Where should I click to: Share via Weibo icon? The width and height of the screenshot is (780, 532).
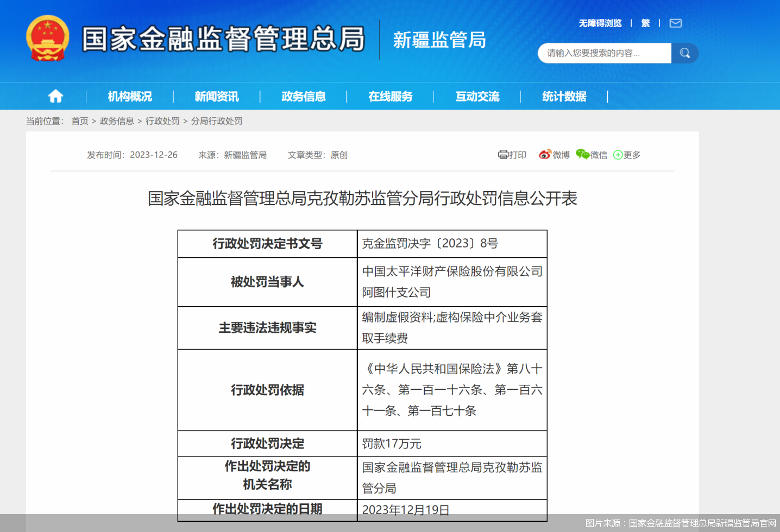click(545, 155)
